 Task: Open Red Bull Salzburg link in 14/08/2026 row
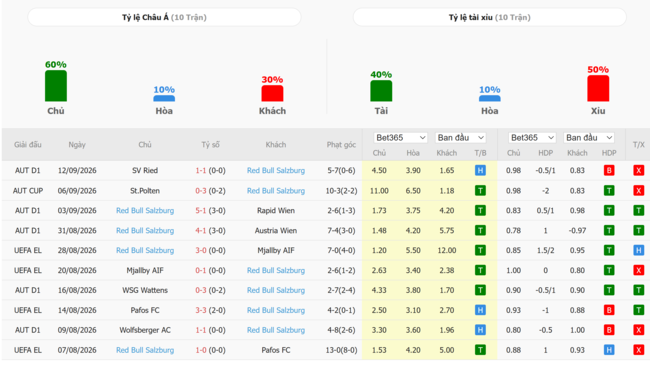[276, 310]
